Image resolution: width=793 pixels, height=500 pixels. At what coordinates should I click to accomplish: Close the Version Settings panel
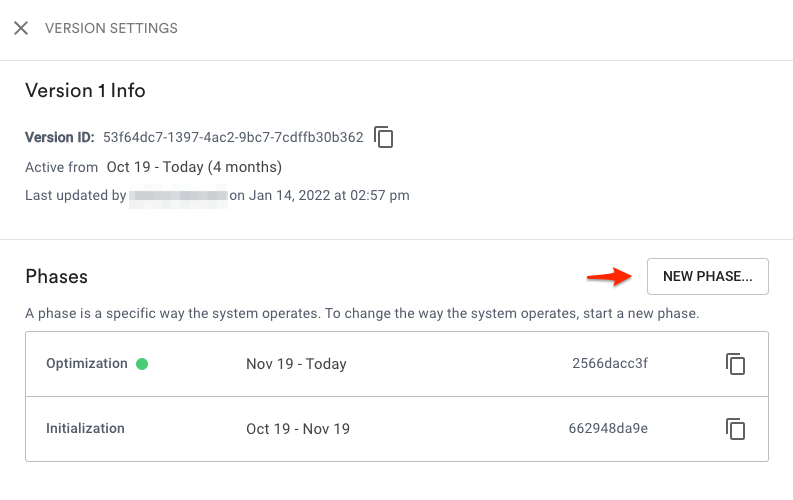pyautogui.click(x=21, y=28)
